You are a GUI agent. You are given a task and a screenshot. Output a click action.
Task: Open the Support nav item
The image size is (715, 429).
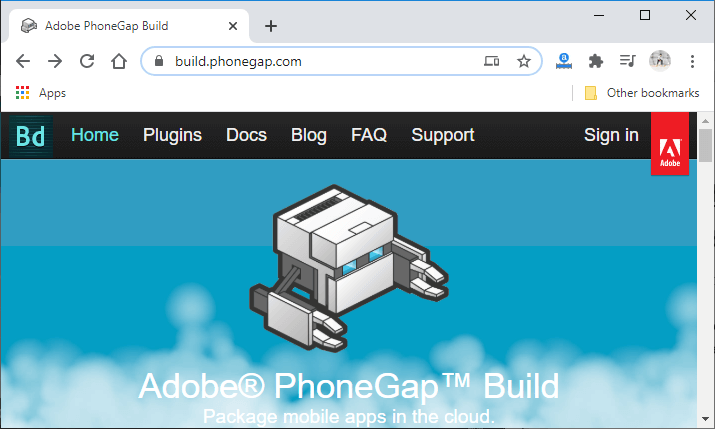point(443,135)
